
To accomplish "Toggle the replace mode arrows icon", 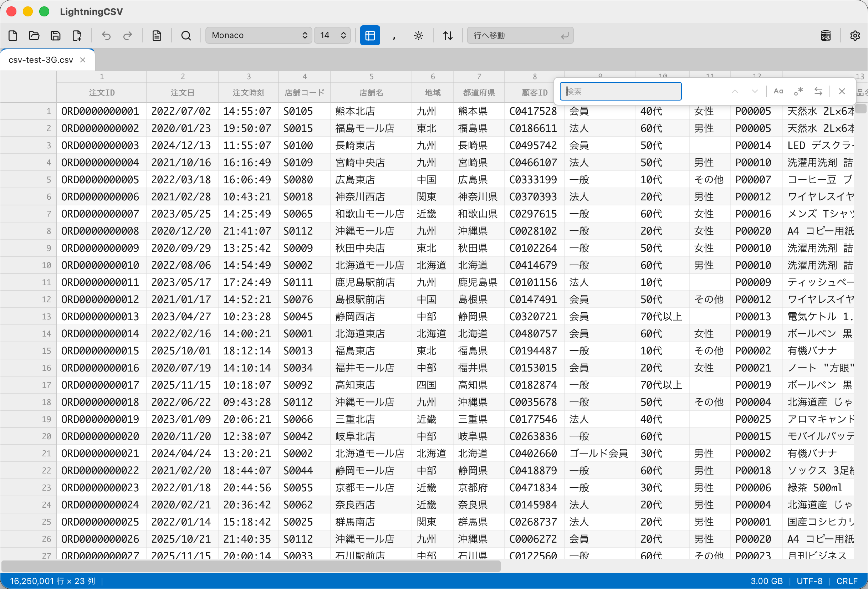I will 818,92.
